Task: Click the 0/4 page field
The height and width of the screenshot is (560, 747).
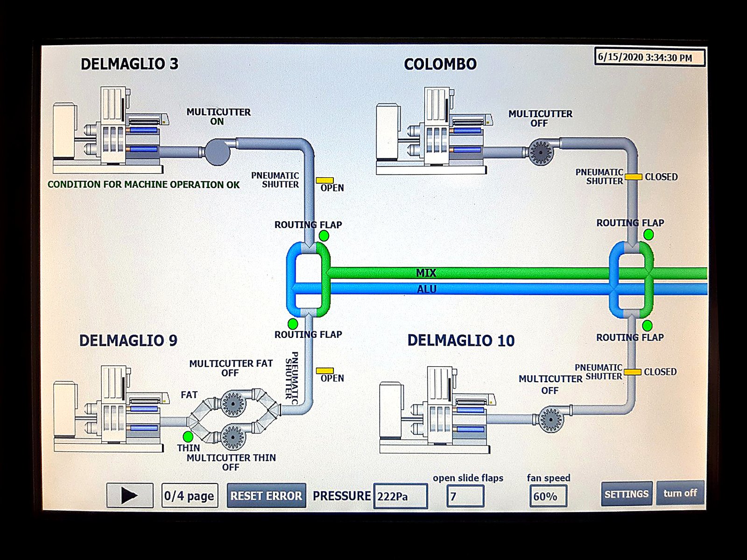Action: click(x=190, y=496)
